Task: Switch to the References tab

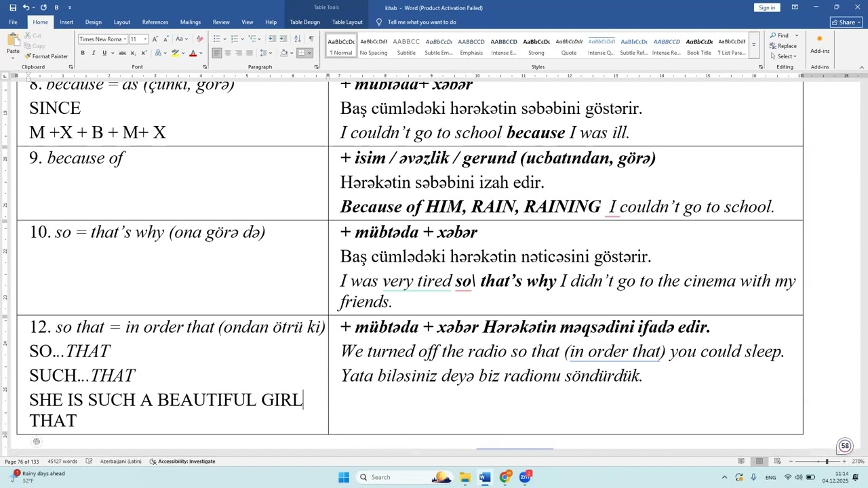Action: [155, 22]
